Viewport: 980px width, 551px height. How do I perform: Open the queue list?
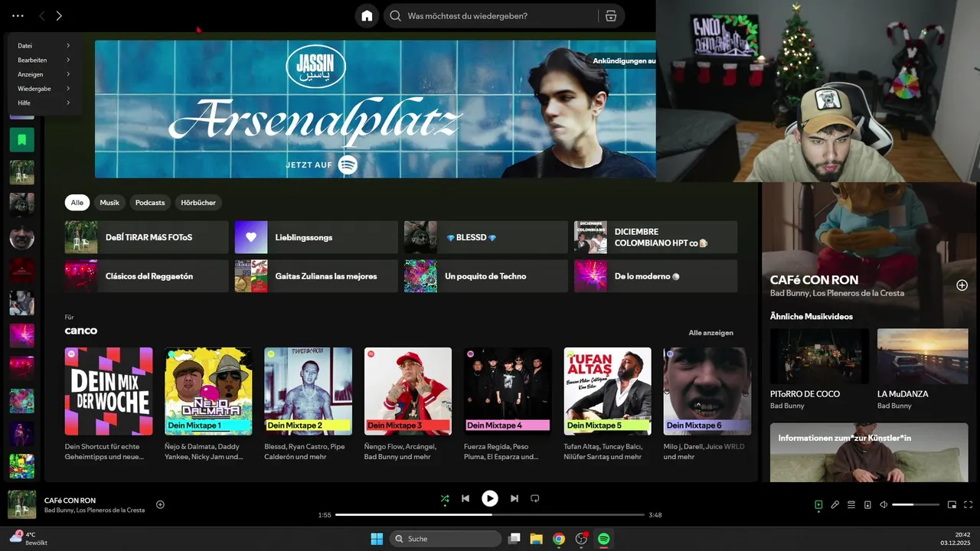[851, 504]
